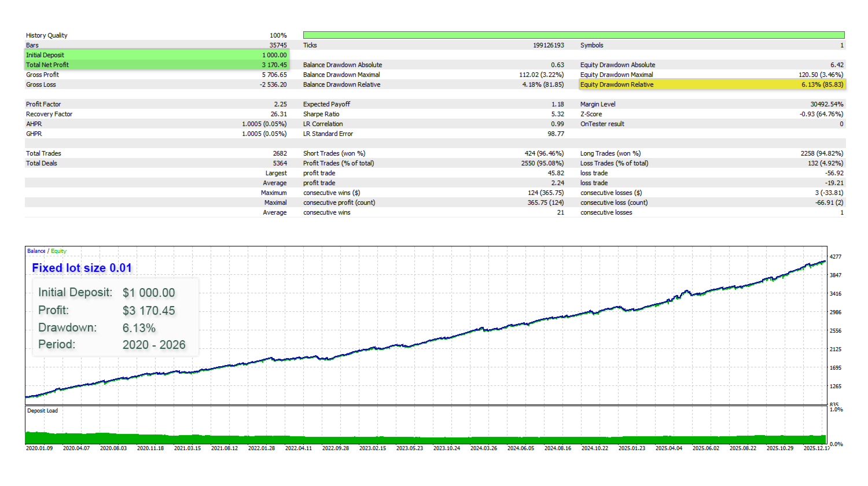The height and width of the screenshot is (486, 868).
Task: Click the Profit Factor value 2.25
Action: (280, 104)
